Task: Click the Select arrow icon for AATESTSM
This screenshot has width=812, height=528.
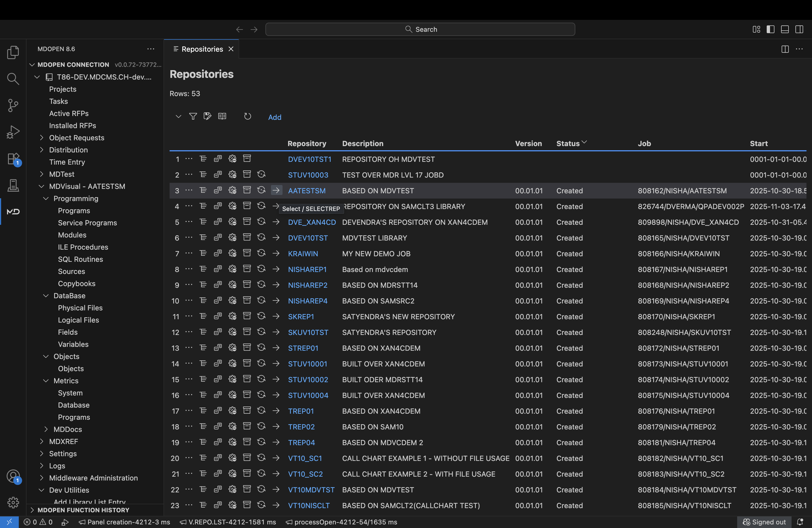Action: click(x=276, y=190)
